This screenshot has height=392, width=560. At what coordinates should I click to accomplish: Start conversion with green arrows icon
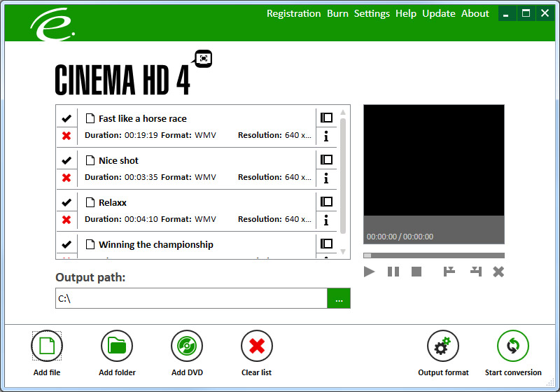[513, 346]
